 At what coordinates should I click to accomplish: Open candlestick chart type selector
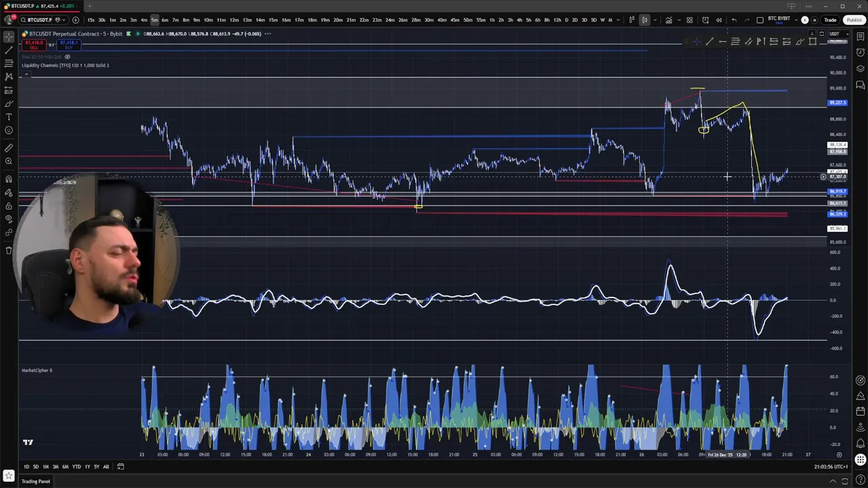point(644,20)
